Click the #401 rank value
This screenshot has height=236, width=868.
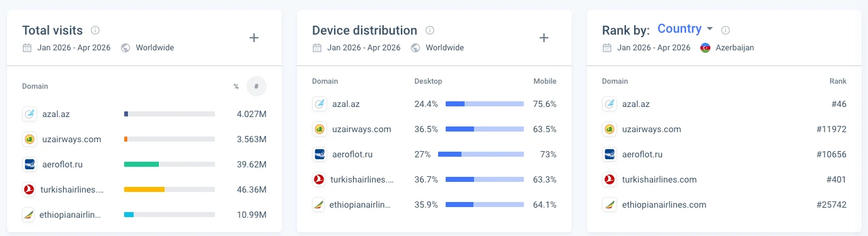(x=836, y=179)
